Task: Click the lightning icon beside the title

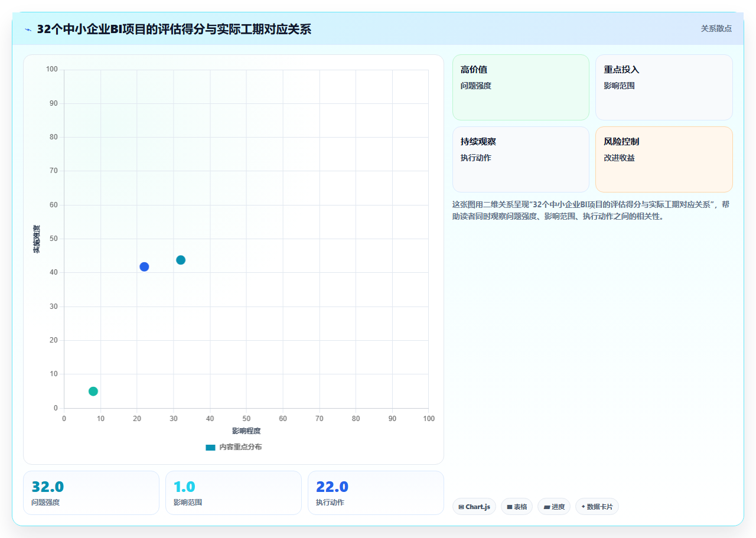Action: click(x=28, y=30)
